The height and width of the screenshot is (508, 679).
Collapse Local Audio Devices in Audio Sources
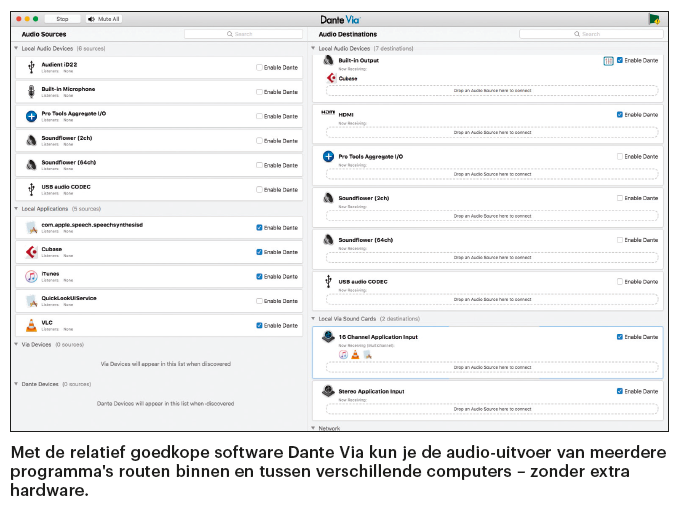tap(16, 48)
